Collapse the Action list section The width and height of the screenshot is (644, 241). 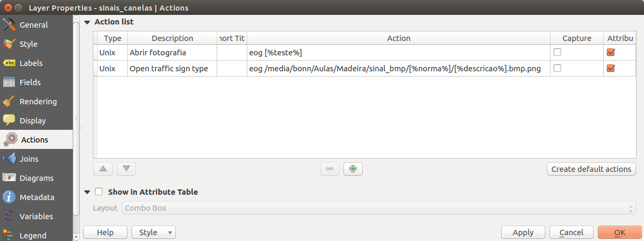click(x=87, y=22)
